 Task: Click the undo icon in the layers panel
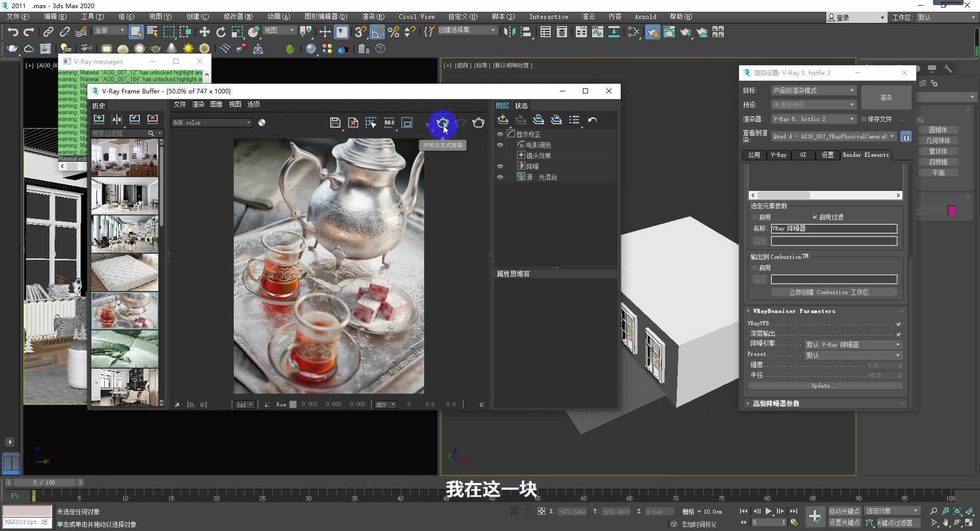click(592, 119)
